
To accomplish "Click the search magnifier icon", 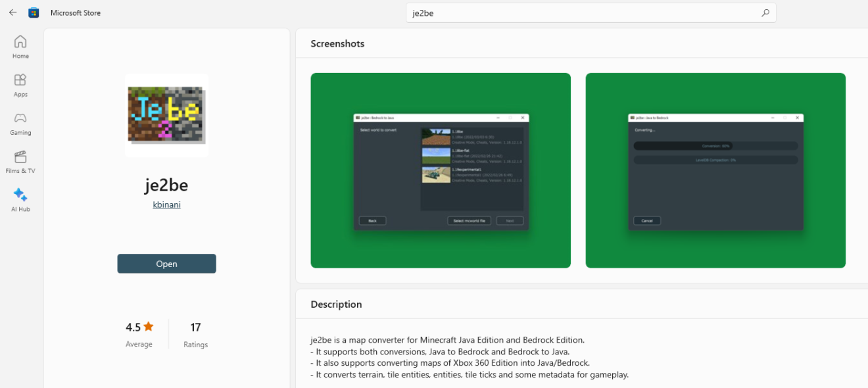I will coord(765,12).
